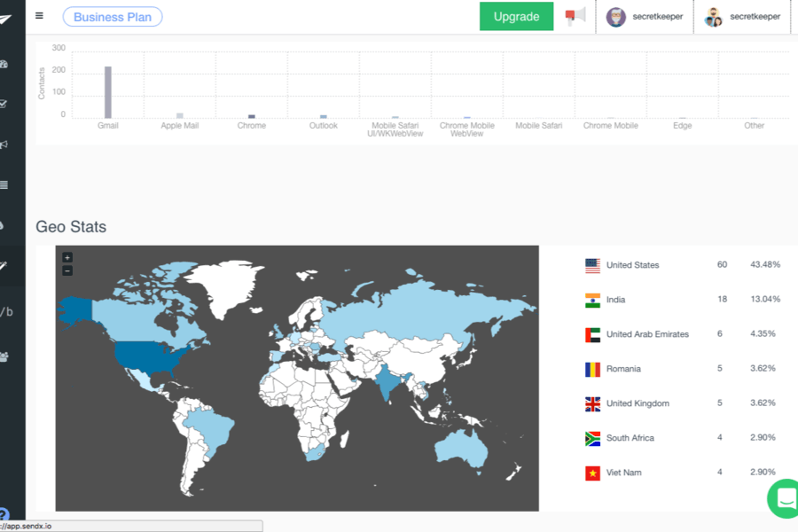Click the help question mark icon
The image size is (798, 532).
click(4, 515)
